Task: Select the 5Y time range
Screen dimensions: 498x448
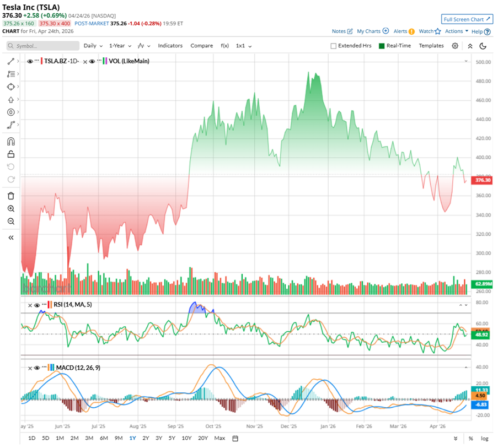Action: point(172,438)
